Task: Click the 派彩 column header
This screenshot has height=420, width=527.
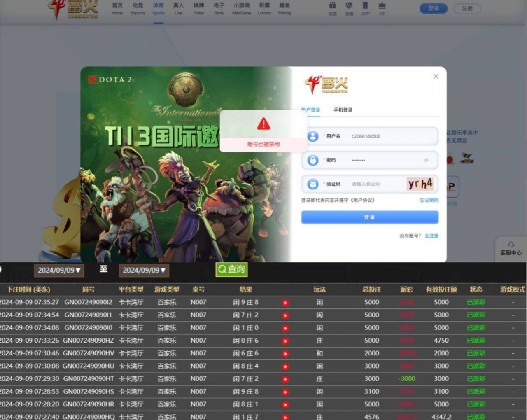Action: (x=406, y=289)
